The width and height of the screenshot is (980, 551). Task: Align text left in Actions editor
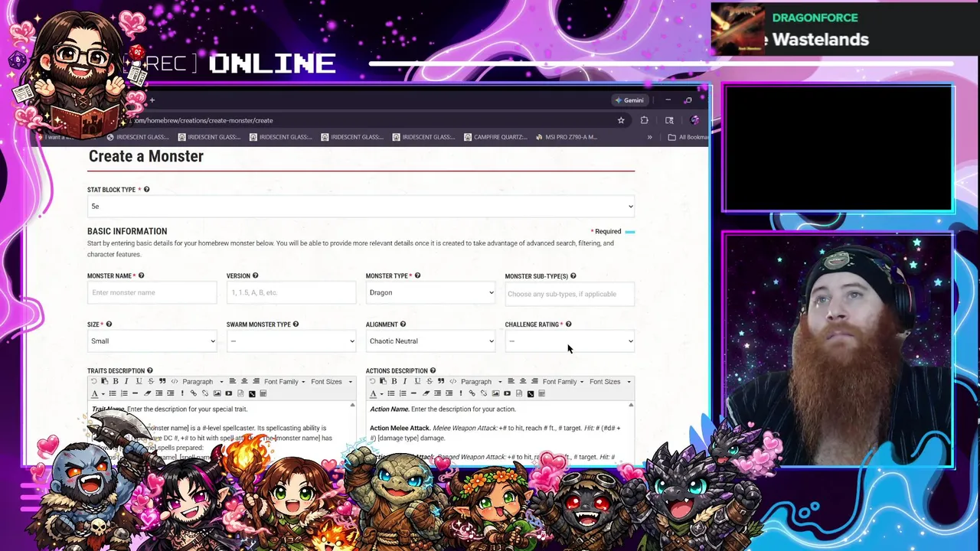tap(511, 381)
